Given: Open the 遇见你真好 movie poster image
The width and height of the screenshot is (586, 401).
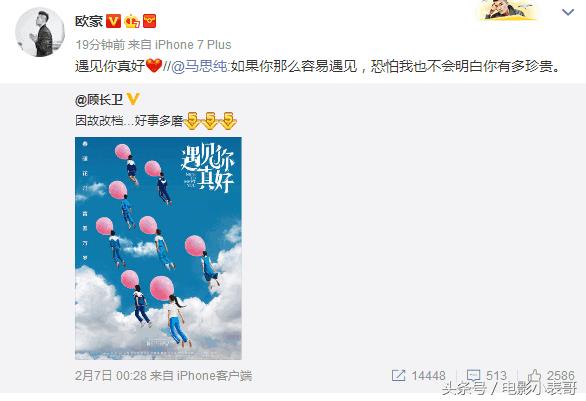Looking at the screenshot, I should click(x=158, y=249).
